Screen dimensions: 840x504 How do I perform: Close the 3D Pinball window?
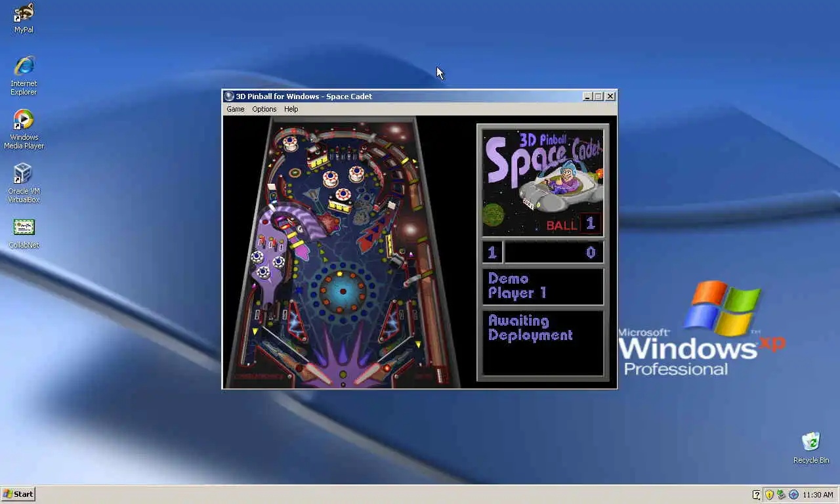click(610, 96)
